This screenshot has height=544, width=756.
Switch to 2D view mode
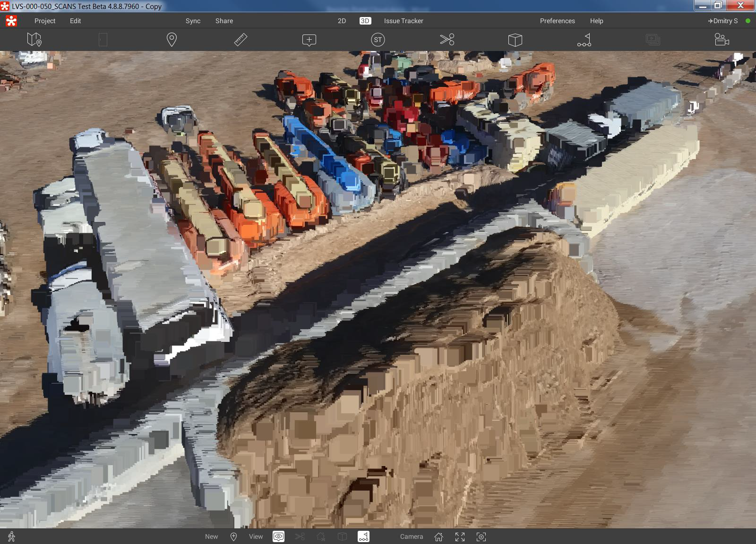click(342, 21)
